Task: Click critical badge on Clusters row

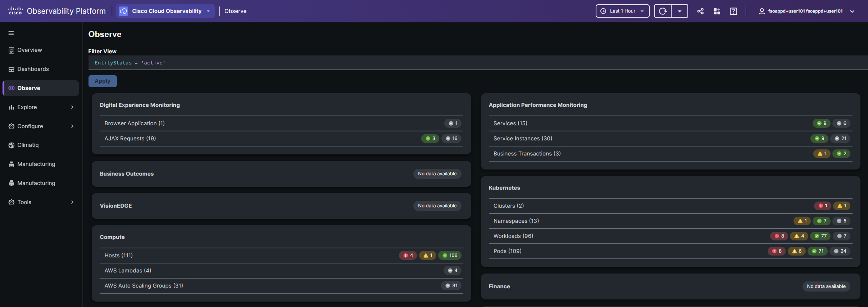Action: pos(822,206)
